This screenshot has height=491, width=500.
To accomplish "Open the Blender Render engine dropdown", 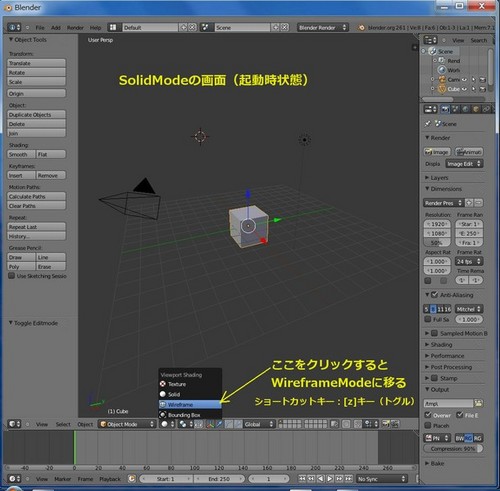I will pos(323,27).
